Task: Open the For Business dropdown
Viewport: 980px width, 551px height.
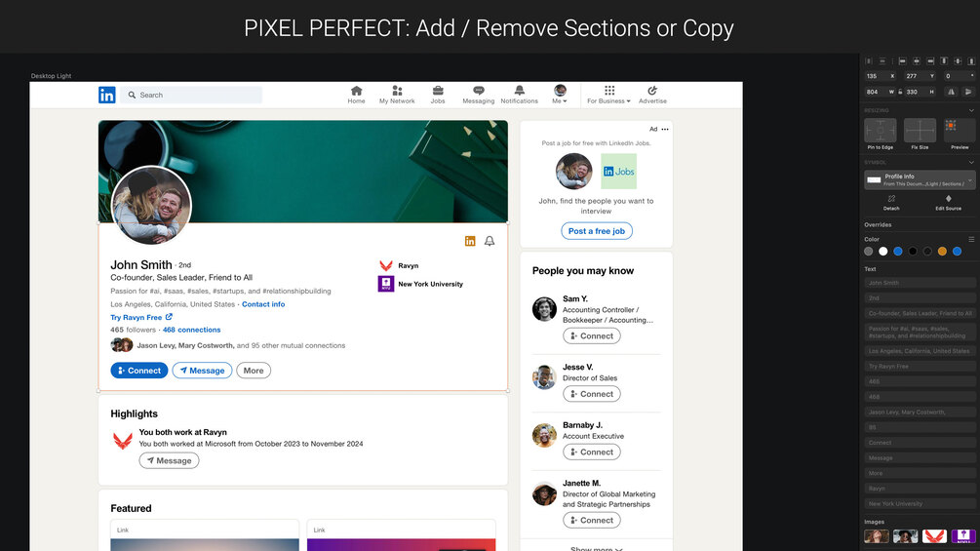Action: pos(608,95)
